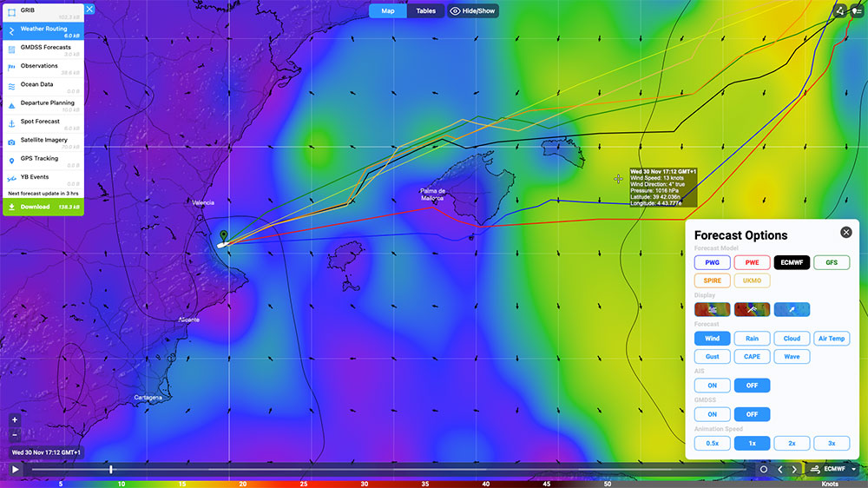Open Spot Forecast with anchor icon
The image size is (868, 488).
[x=11, y=122]
